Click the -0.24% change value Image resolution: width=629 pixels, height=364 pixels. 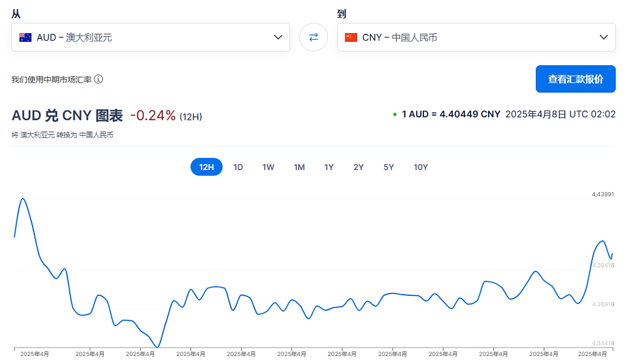coord(153,115)
